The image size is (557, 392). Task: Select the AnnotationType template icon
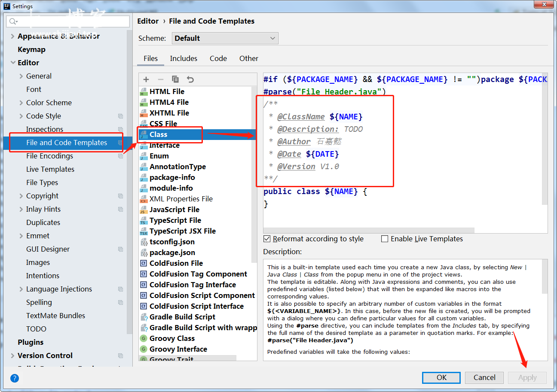pyautogui.click(x=144, y=167)
